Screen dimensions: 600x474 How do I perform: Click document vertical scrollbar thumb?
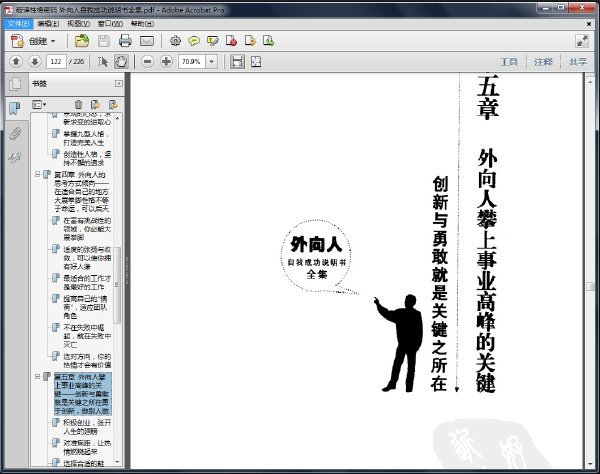pos(590,287)
